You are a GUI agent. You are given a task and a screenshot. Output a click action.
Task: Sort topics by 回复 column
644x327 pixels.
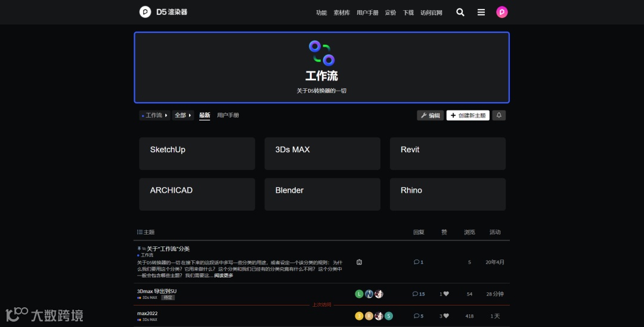(x=419, y=232)
